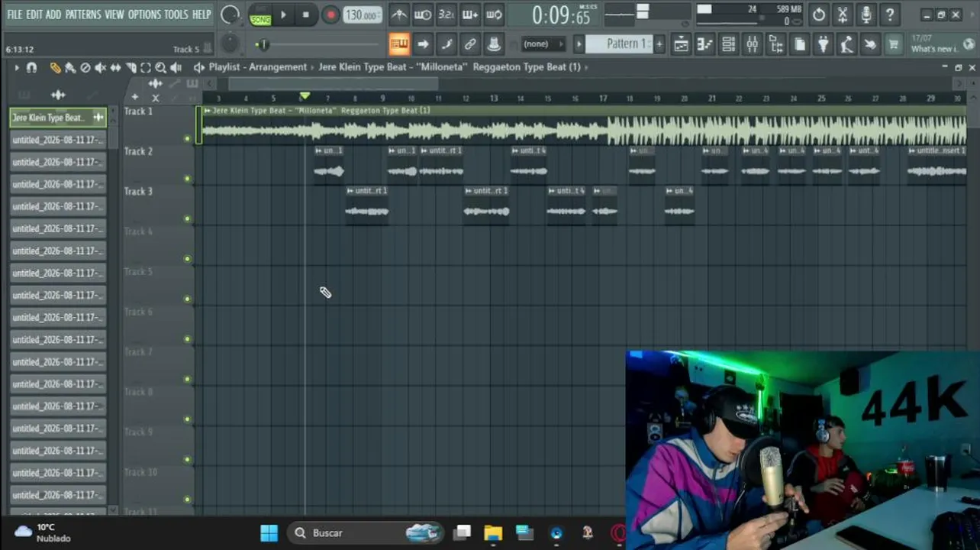Select Jere Klein Type Beat clip in picker
Image resolution: width=980 pixels, height=550 pixels.
point(58,118)
